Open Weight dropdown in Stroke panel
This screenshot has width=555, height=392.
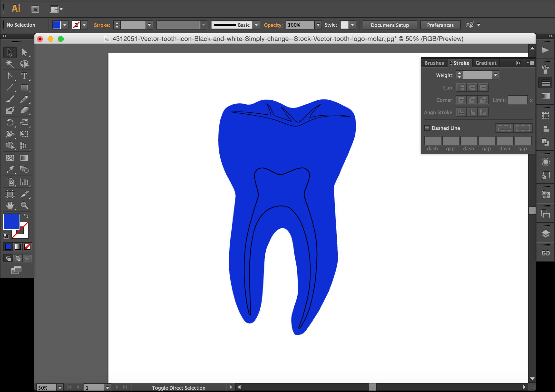tap(496, 75)
